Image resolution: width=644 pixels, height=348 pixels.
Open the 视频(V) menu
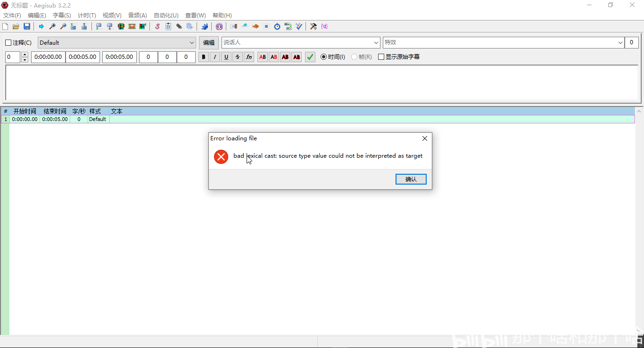(x=112, y=16)
